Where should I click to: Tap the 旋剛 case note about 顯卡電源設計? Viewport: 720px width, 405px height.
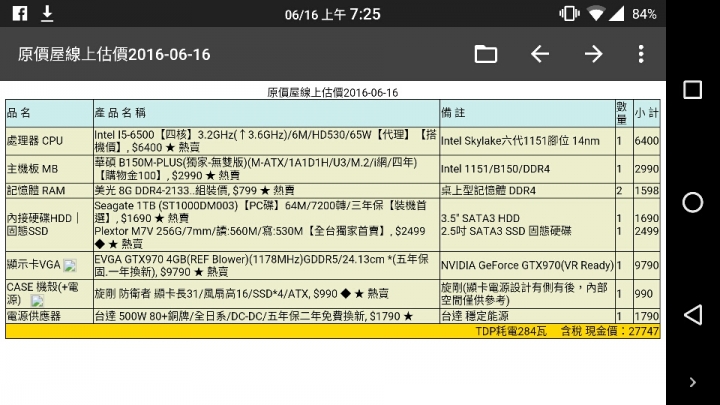[x=524, y=294]
